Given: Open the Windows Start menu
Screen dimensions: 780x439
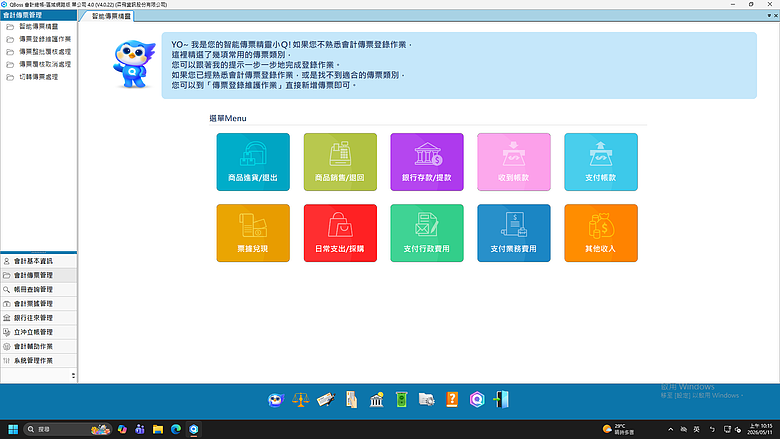Looking at the screenshot, I should tap(13, 429).
